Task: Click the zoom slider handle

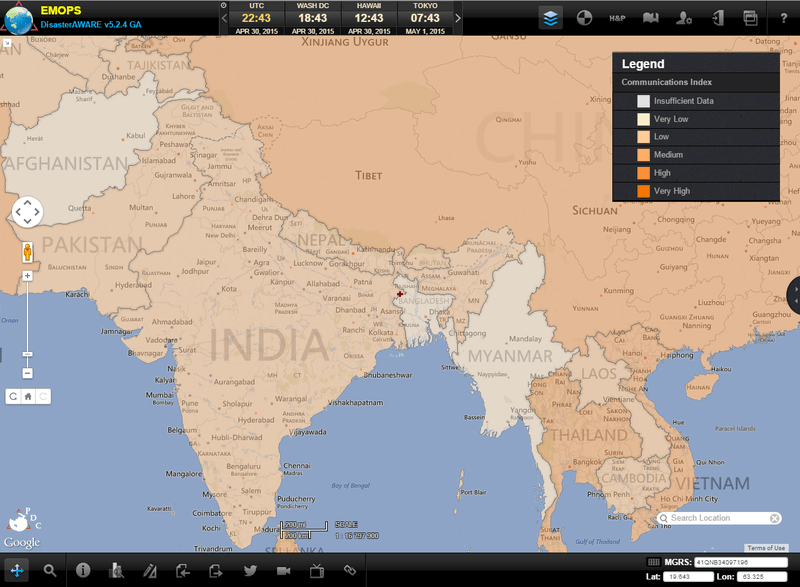Action: click(x=27, y=354)
